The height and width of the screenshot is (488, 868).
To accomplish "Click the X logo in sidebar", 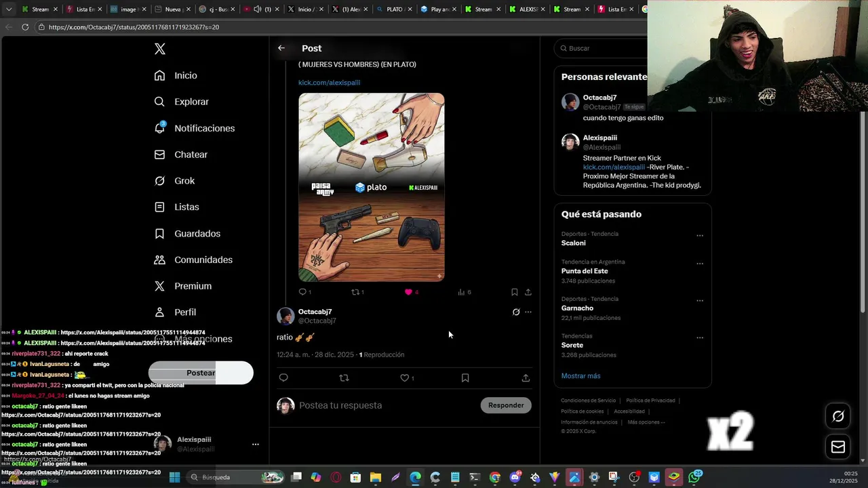I will pos(160,49).
